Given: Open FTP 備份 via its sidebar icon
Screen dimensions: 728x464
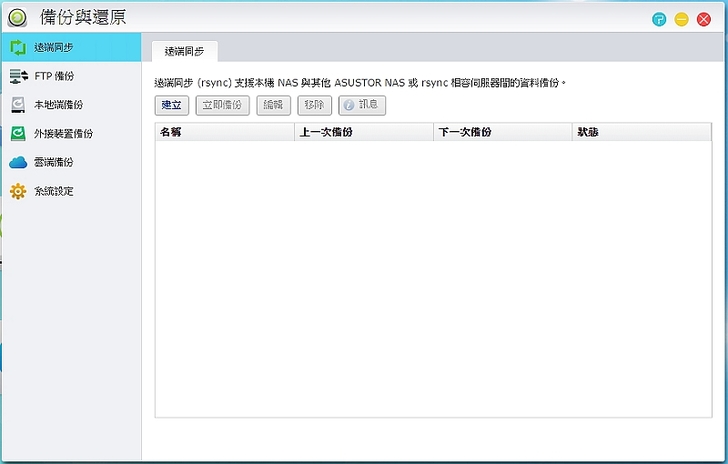Looking at the screenshot, I should [x=17, y=76].
